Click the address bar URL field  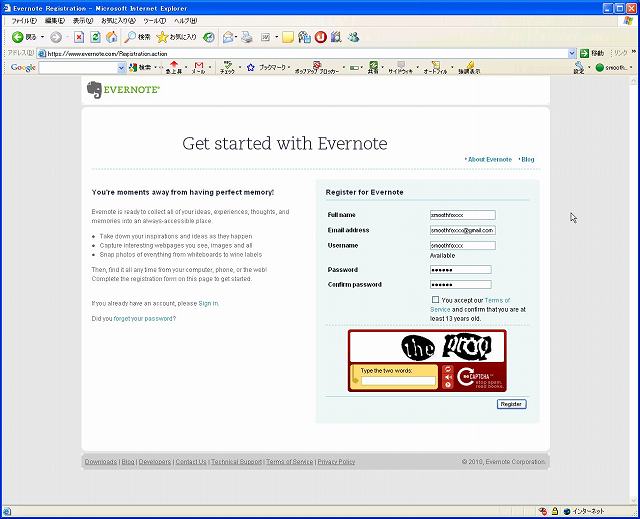(302, 53)
